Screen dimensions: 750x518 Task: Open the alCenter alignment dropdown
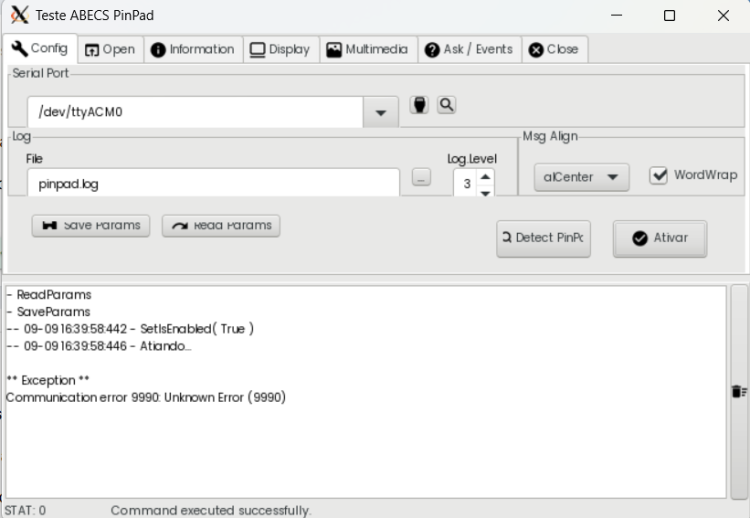[x=581, y=177]
